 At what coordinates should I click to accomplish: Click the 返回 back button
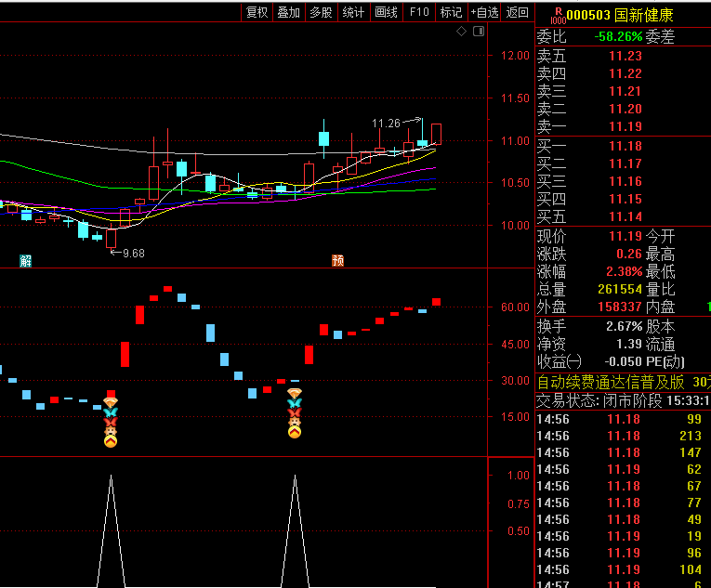click(517, 12)
